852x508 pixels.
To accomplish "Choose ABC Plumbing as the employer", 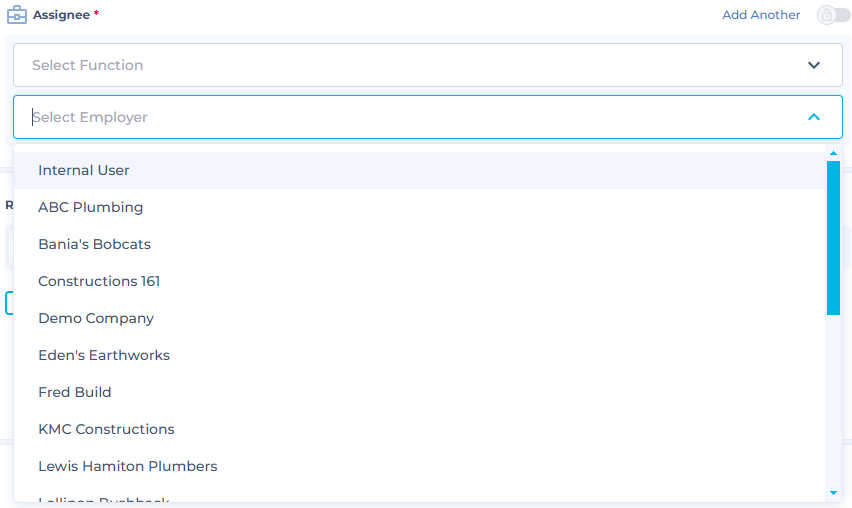I will (x=90, y=207).
